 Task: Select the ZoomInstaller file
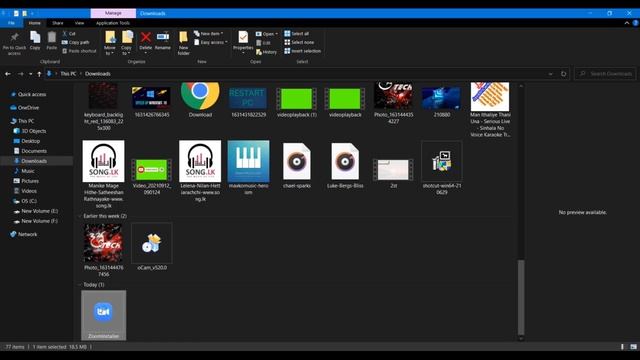(x=104, y=315)
